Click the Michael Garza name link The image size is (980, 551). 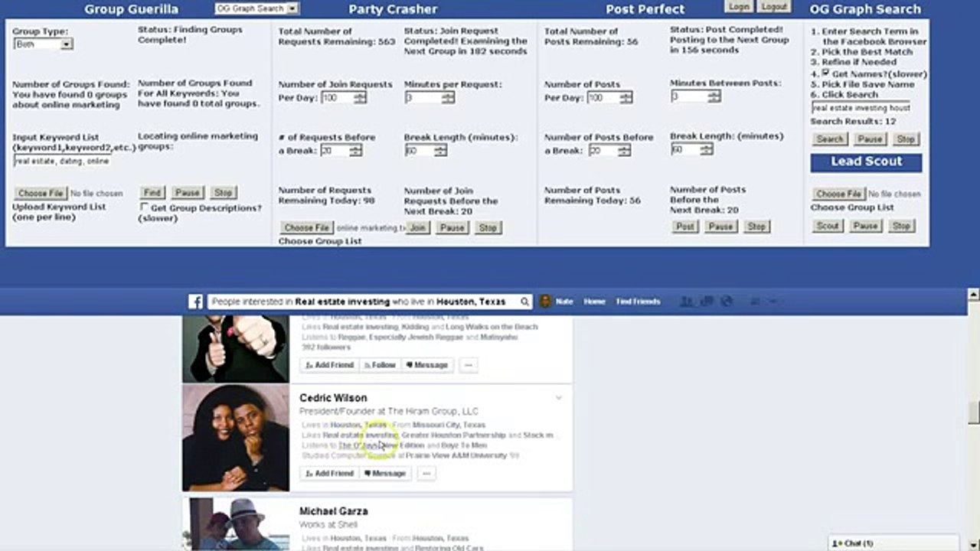(334, 511)
